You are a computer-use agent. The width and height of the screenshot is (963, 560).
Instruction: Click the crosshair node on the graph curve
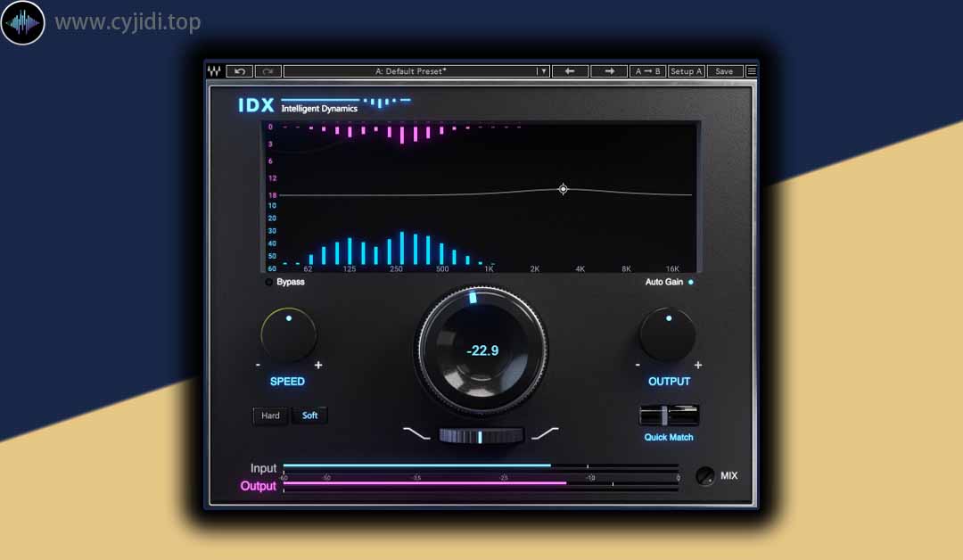click(x=564, y=189)
